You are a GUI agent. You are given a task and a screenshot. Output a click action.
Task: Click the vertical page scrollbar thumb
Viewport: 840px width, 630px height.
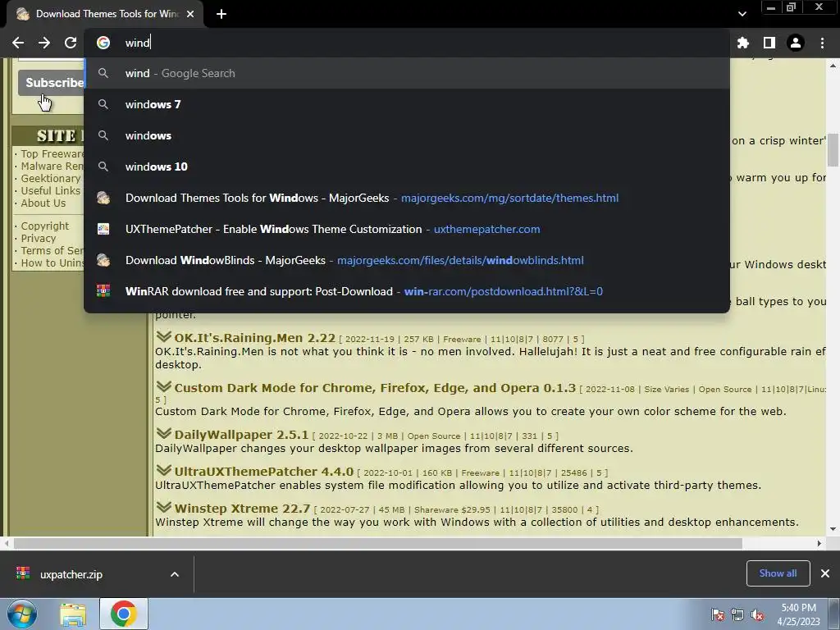click(833, 150)
